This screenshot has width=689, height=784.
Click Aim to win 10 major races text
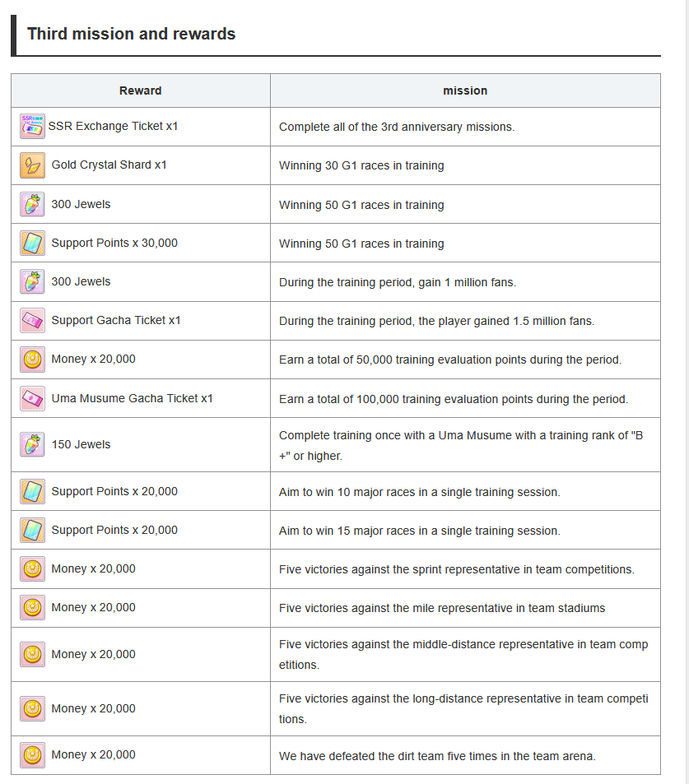[x=419, y=492]
